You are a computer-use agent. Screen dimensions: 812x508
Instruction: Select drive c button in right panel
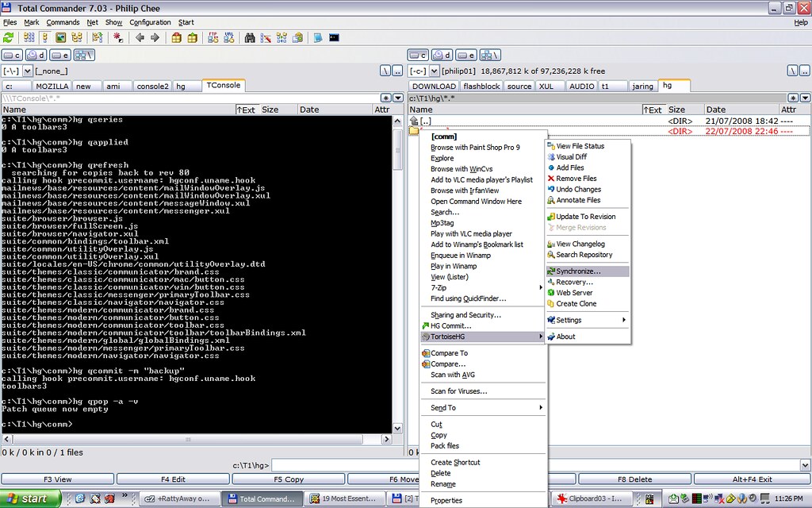418,55
